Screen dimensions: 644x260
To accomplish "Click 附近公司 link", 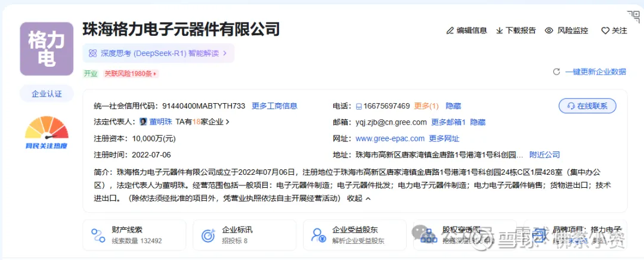I will click(x=544, y=155).
